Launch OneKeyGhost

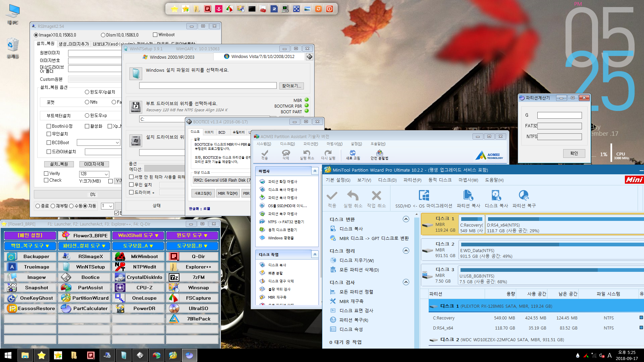[x=30, y=298]
